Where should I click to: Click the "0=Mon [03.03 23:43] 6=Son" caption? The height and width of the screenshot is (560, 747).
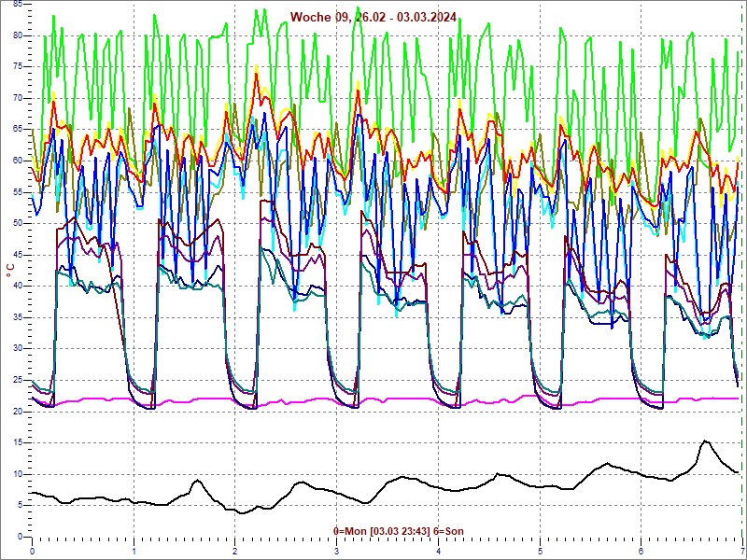(399, 531)
